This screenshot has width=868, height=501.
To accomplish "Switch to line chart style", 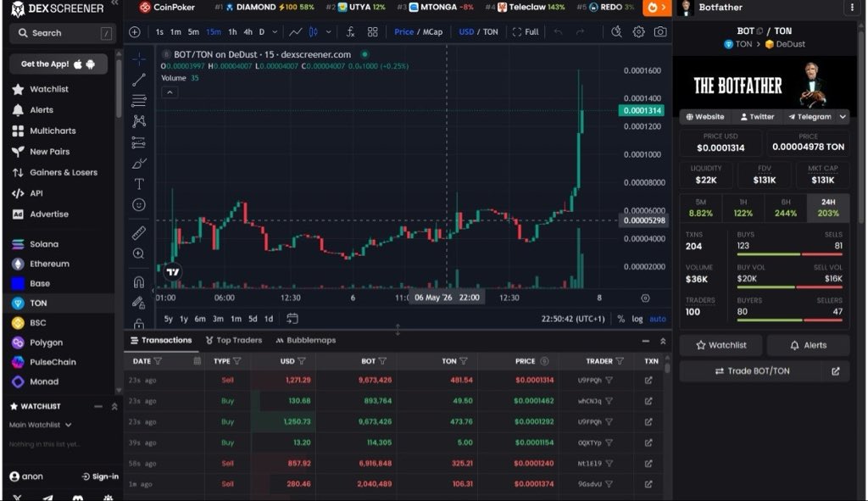I will 296,32.
